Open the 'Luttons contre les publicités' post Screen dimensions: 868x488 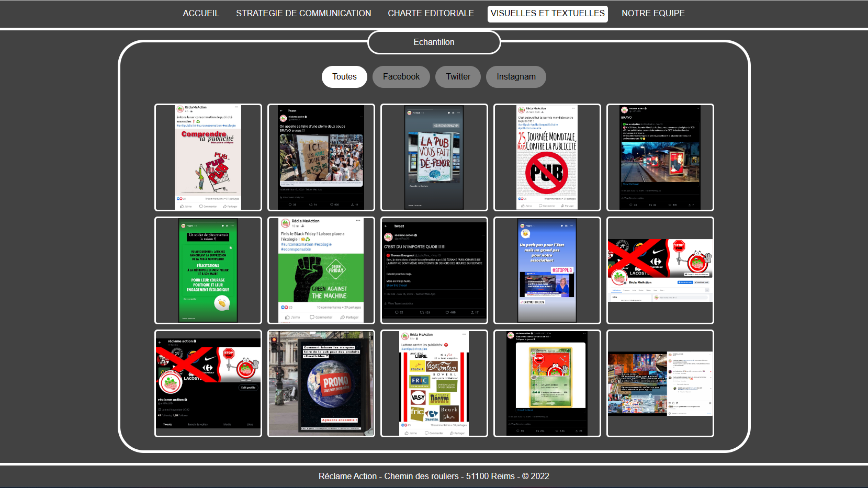click(434, 383)
